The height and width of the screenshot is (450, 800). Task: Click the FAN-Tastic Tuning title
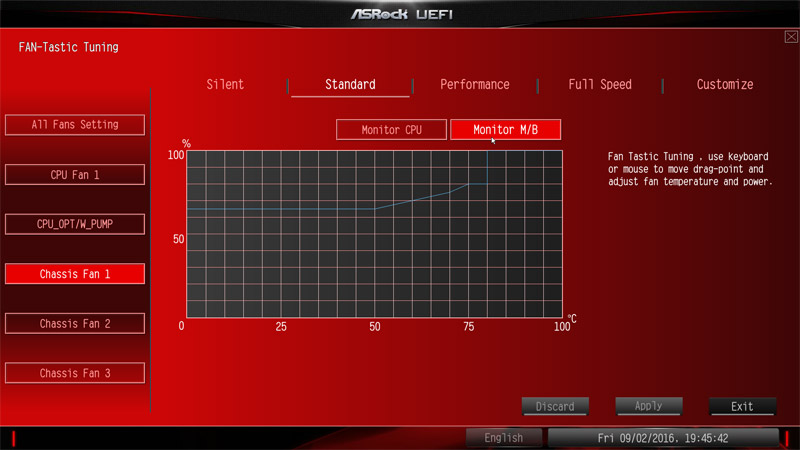click(68, 47)
